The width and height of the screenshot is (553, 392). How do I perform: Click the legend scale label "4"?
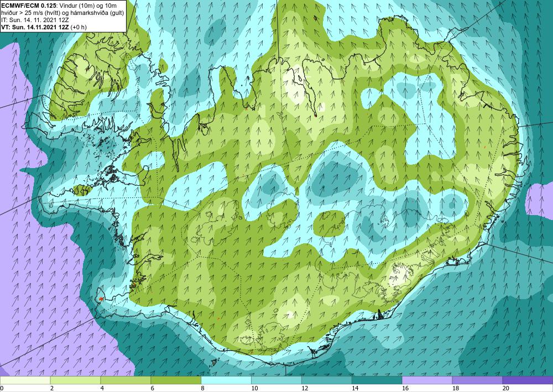(102, 389)
